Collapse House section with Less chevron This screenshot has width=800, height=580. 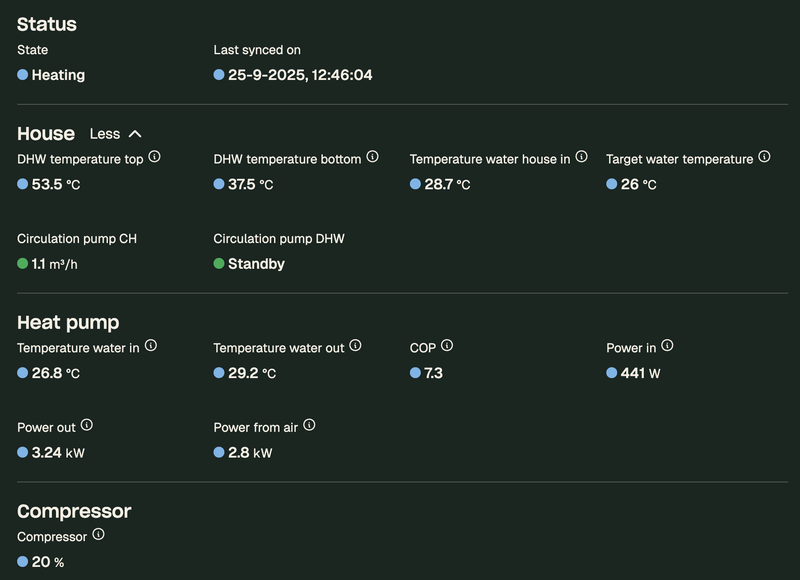pyautogui.click(x=135, y=134)
